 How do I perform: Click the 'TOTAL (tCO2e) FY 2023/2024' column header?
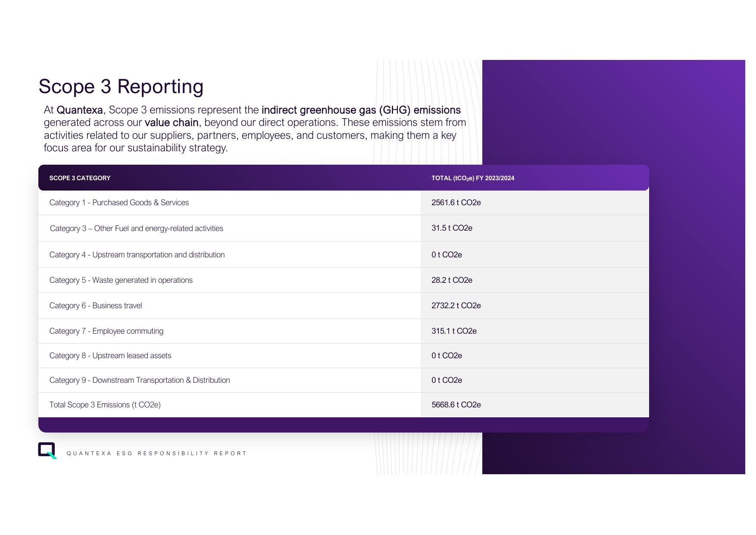click(x=473, y=178)
